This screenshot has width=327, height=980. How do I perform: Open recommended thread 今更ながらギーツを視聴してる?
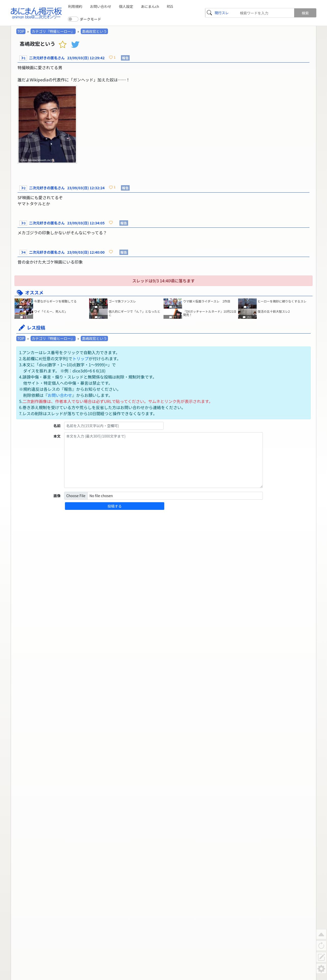click(55, 301)
